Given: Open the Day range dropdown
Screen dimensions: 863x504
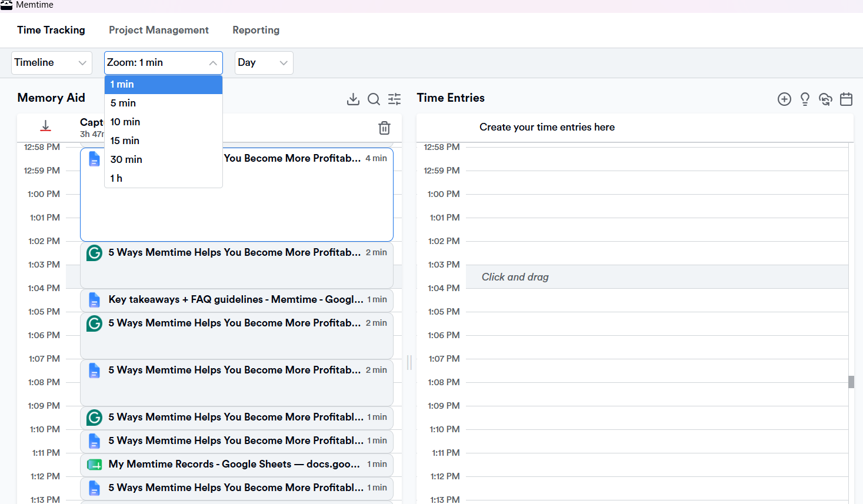Looking at the screenshot, I should pos(264,63).
